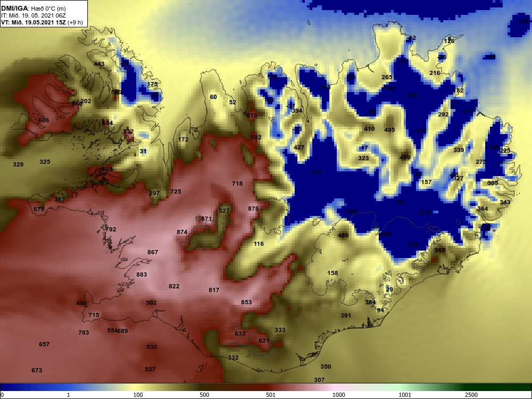Click the map value '657'
Screen dimensions: 532x399
pos(45,344)
